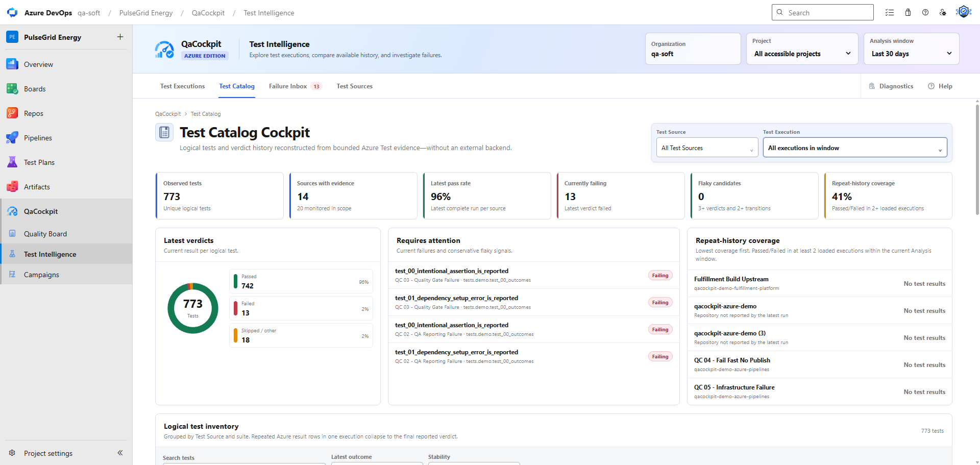
Task: Switch to the Test Catalog tab
Action: [237, 86]
